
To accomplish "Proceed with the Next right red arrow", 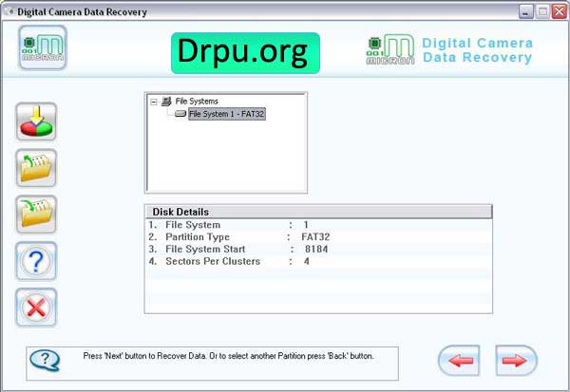I will [516, 361].
